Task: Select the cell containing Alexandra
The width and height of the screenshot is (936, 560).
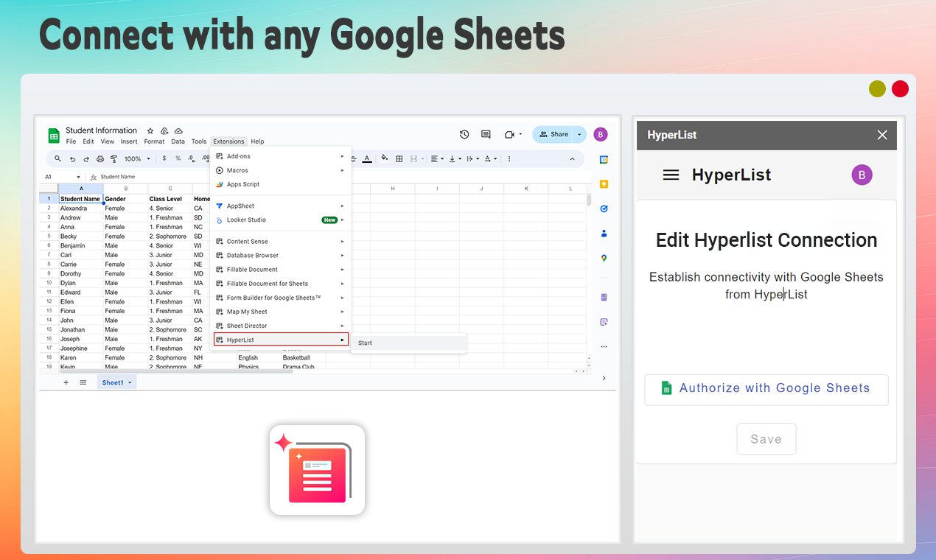Action: click(81, 209)
